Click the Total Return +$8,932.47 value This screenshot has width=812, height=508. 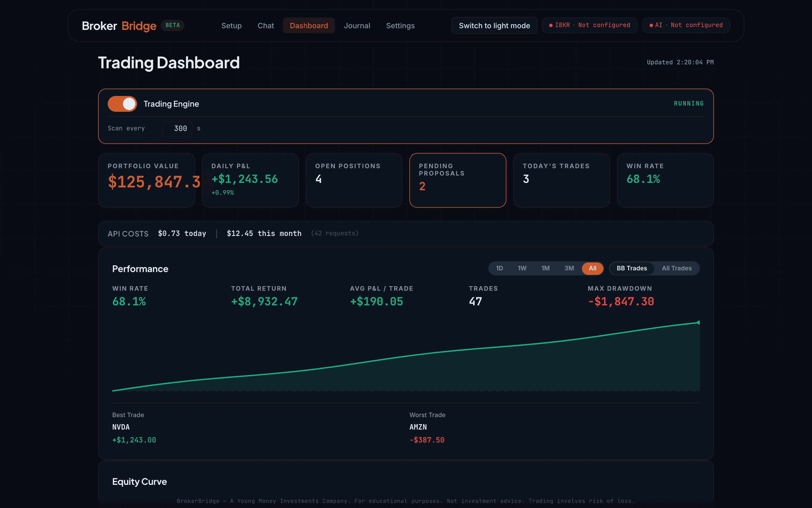264,301
